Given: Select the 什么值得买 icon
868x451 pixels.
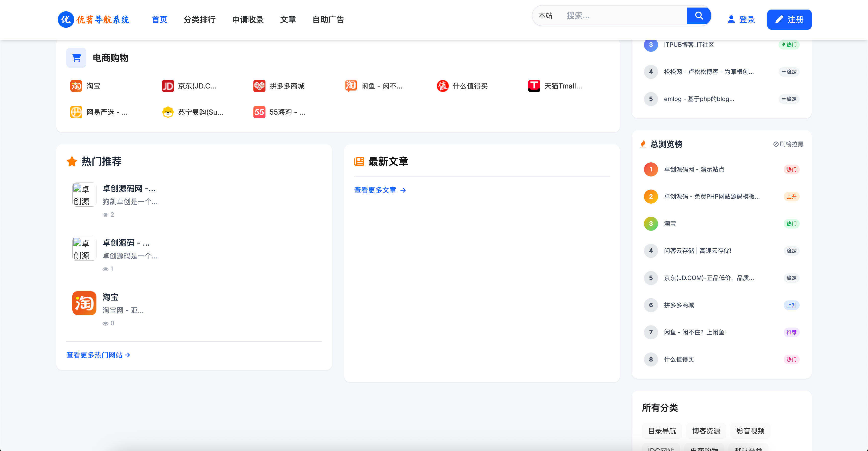Looking at the screenshot, I should point(442,86).
